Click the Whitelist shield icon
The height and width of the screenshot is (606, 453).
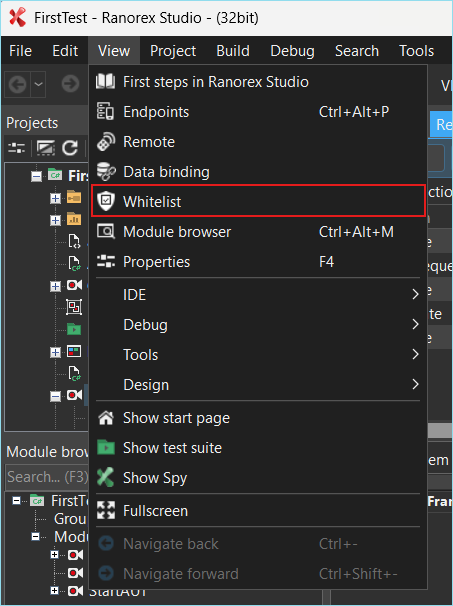pyautogui.click(x=106, y=201)
